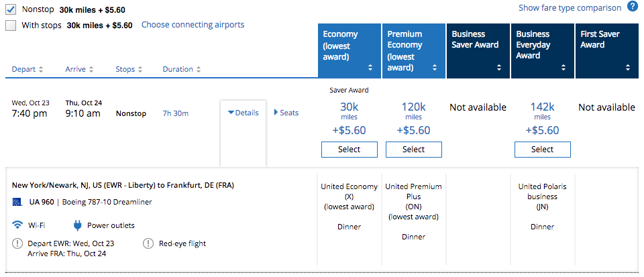Click the Red-eye flight alert icon

coord(148,243)
